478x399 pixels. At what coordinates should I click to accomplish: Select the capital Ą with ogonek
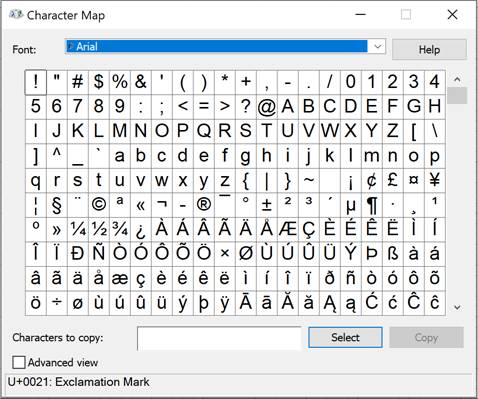coord(330,303)
